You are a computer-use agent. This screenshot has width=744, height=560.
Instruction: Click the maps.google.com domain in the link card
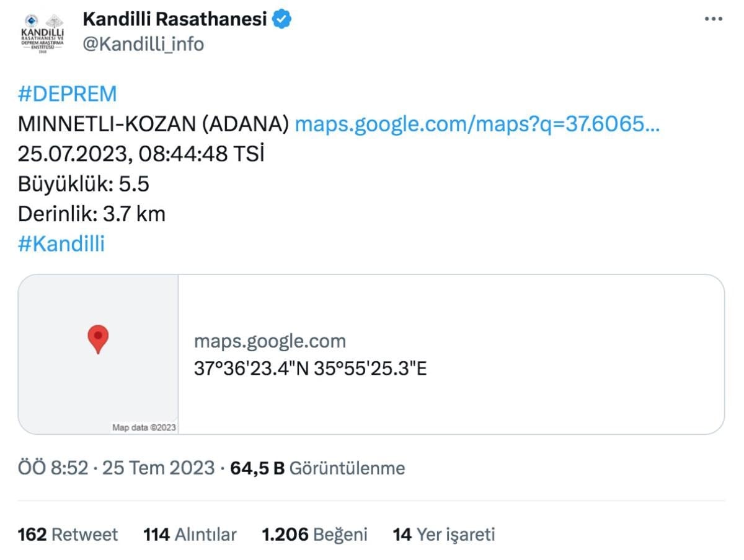(x=270, y=341)
